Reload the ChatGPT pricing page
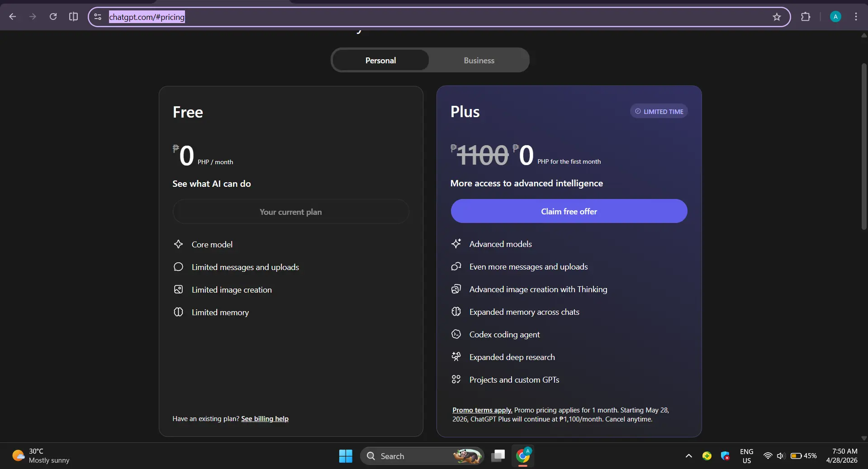868x469 pixels. (53, 17)
